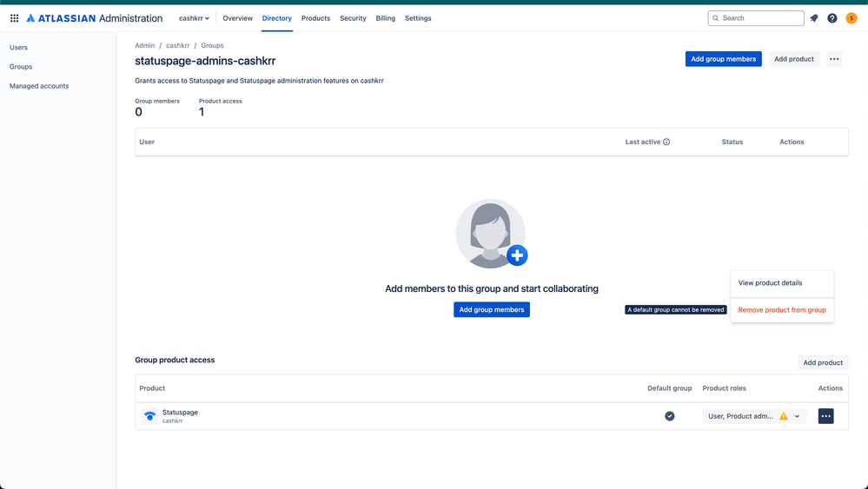Screen dimensions: 868x489
Task: Open Groups in the sidebar
Action: [21, 67]
